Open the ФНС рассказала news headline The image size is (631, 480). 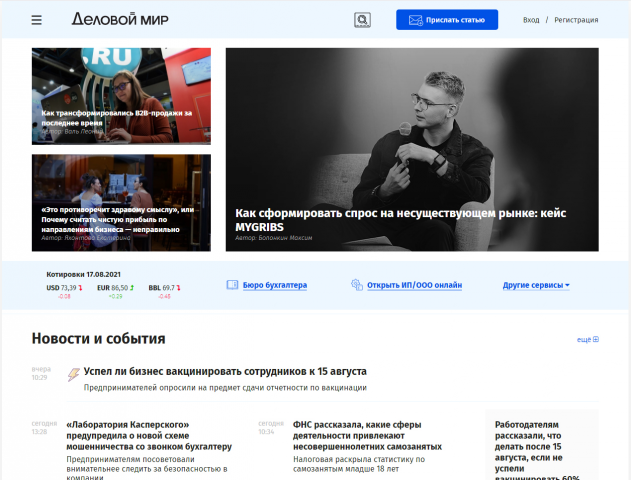(367, 436)
